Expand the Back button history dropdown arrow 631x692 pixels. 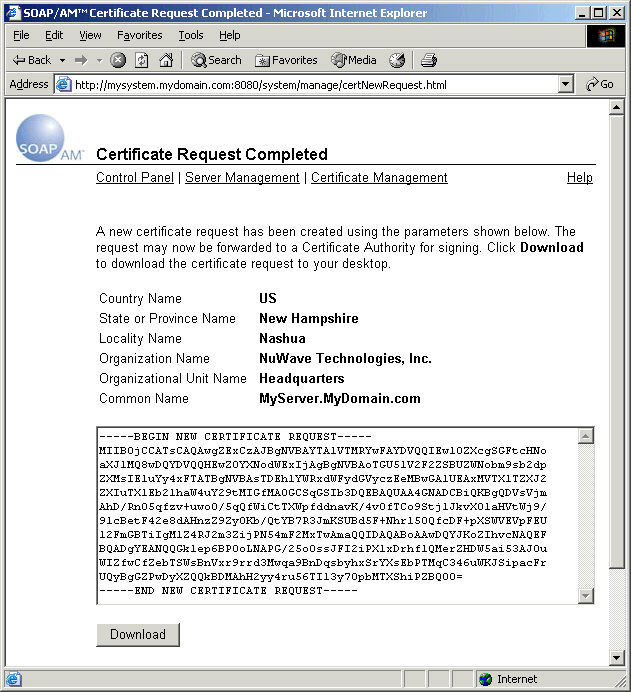coord(60,60)
